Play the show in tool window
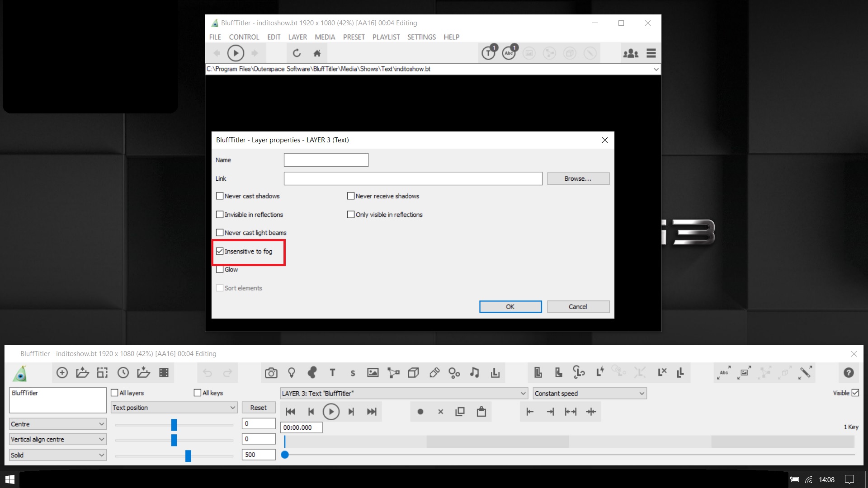 click(331, 412)
